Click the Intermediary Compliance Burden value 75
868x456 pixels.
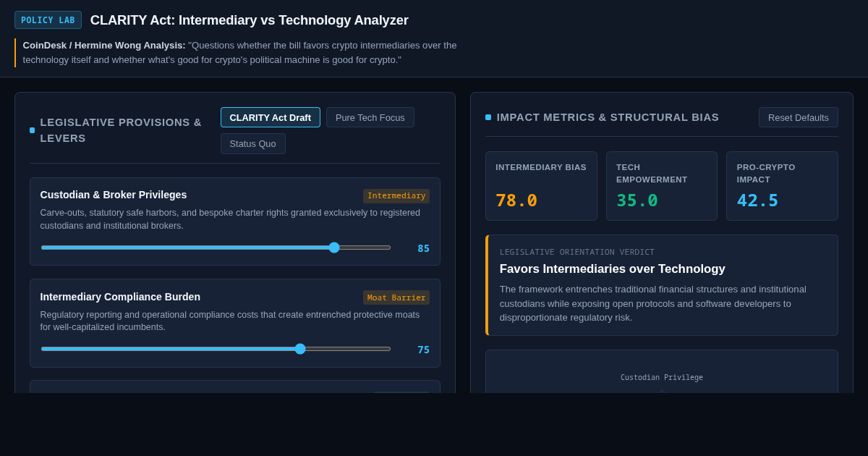[x=423, y=350]
